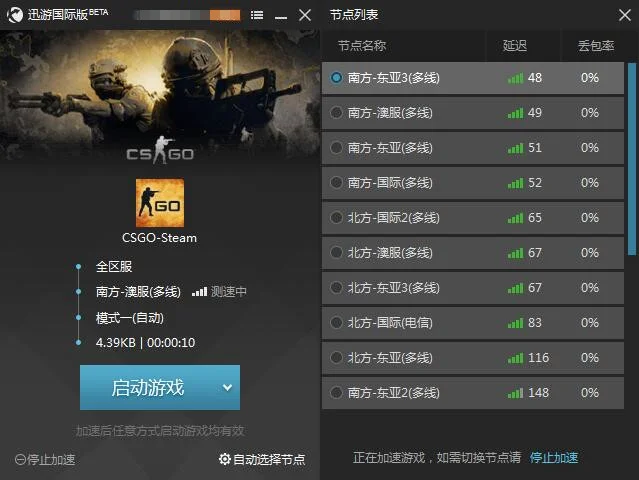Click the signal bars next to 测速中
639x480 pixels.
199,291
